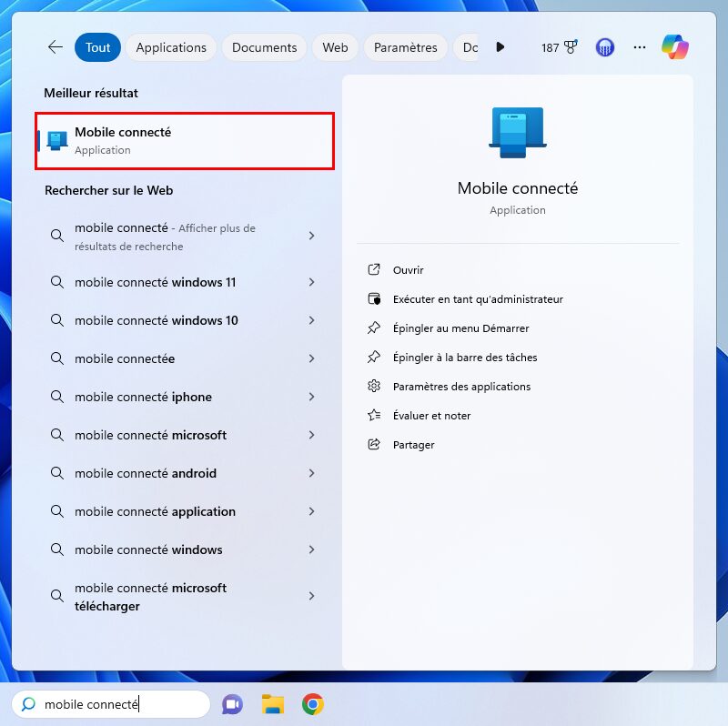Image resolution: width=728 pixels, height=726 pixels.
Task: Expand chevron for 'mobile connecté android'
Action: (311, 473)
